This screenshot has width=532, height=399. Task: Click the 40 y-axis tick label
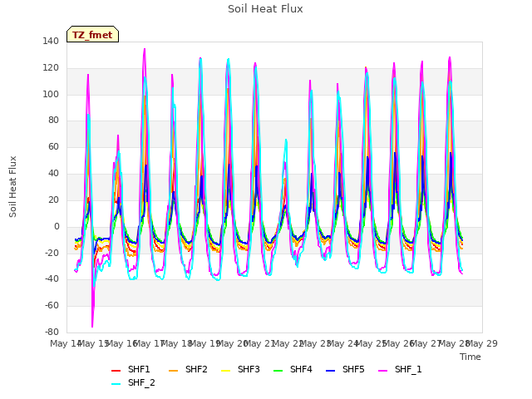[53, 173]
